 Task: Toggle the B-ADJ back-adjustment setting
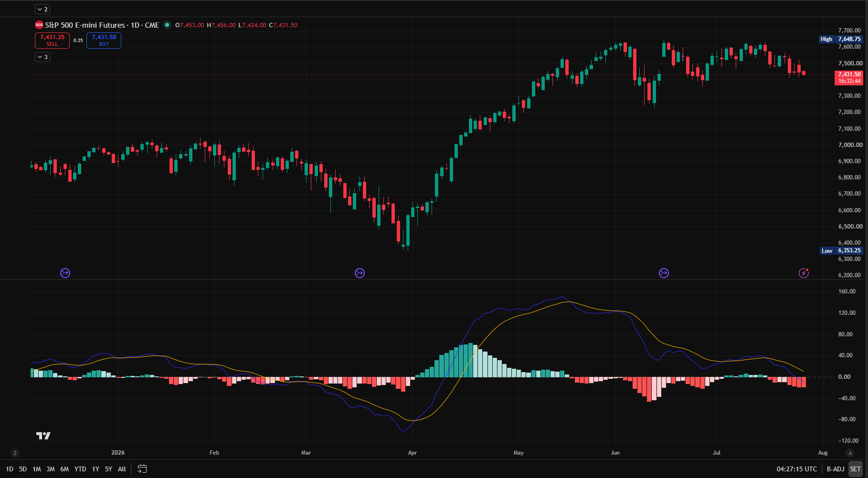pos(836,469)
